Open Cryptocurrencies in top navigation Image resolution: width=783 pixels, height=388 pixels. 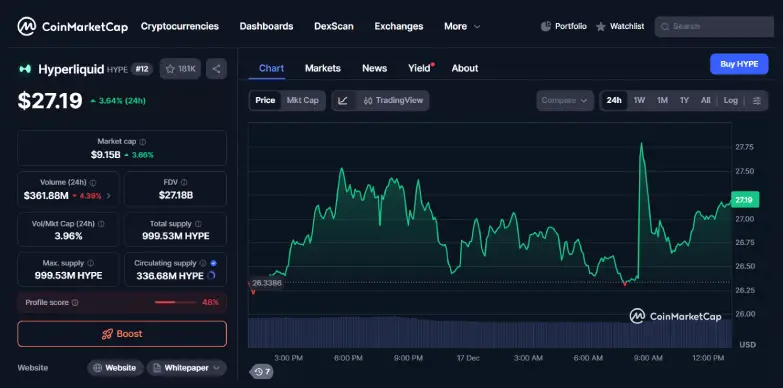coord(180,26)
